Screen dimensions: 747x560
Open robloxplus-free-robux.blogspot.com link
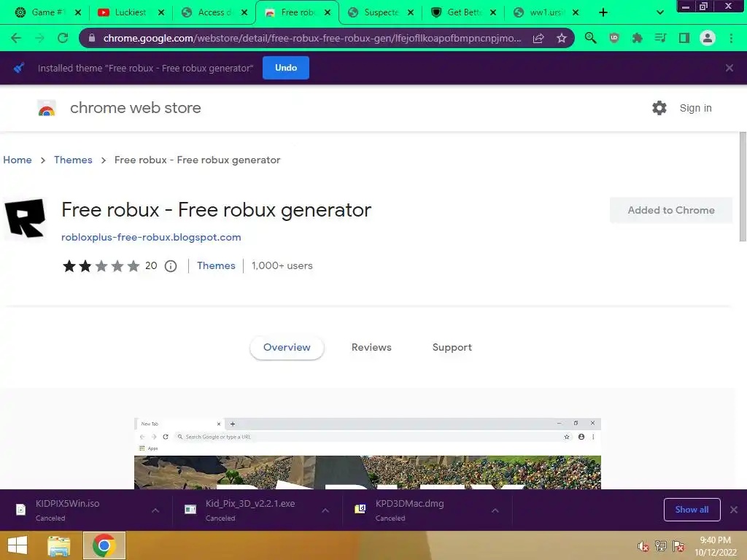[x=151, y=237]
